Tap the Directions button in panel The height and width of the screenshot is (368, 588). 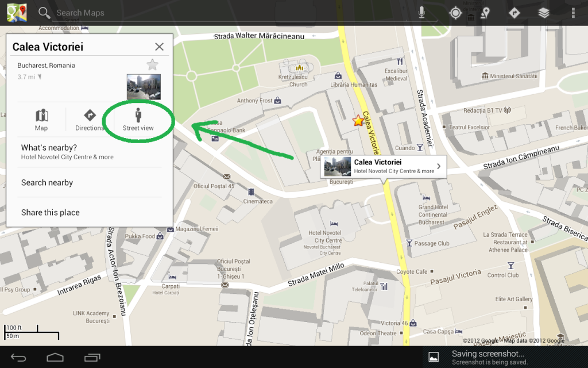(90, 120)
